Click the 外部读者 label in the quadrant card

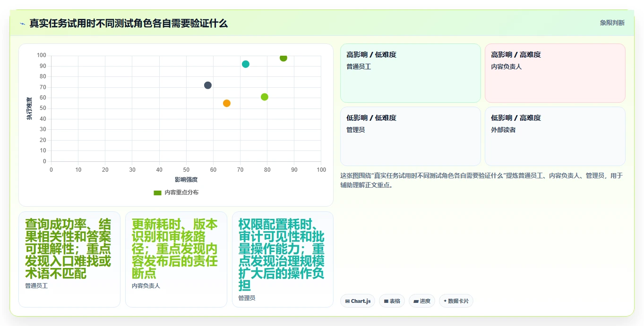[x=503, y=130]
